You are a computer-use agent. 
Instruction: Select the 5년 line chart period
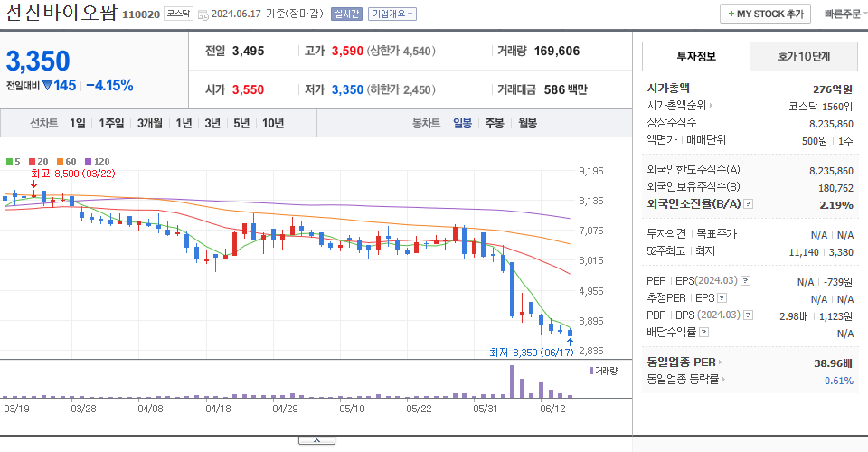(241, 123)
